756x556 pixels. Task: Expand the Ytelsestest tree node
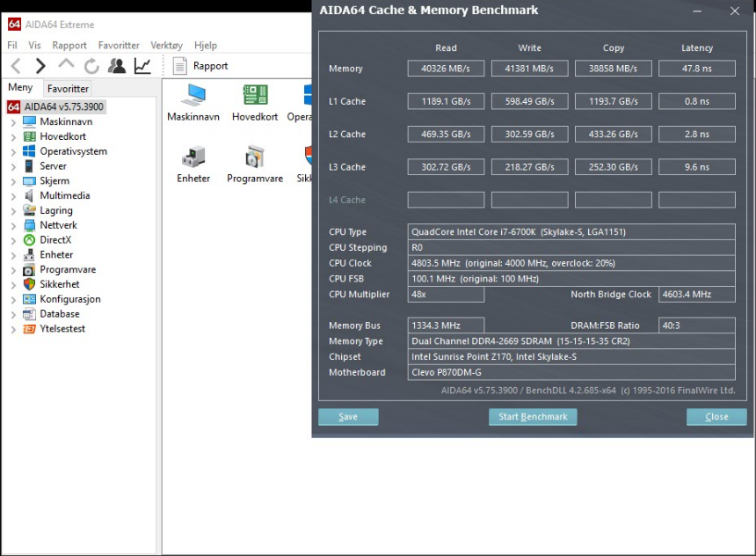13,329
